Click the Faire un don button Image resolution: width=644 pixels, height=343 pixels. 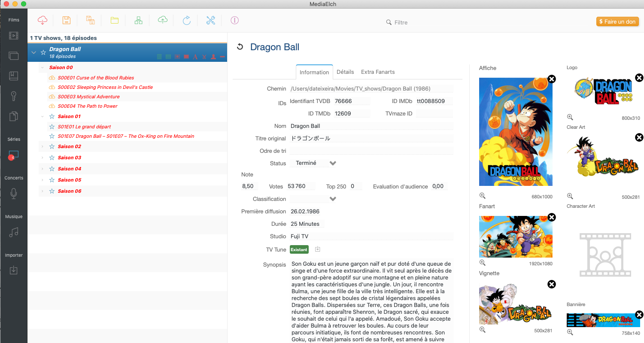click(x=617, y=21)
